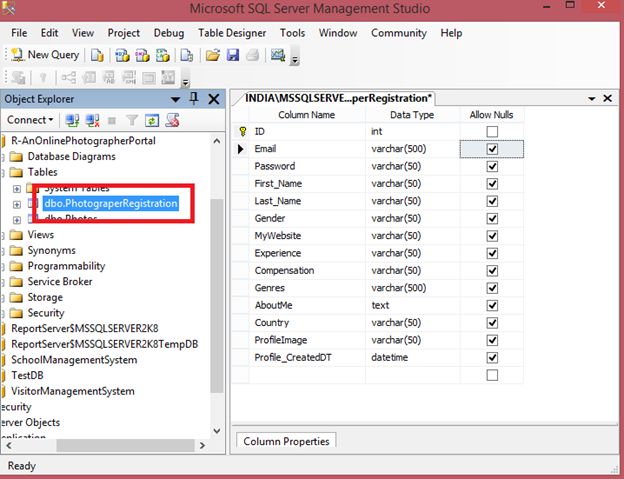Screen dimensions: 624x479
Task: Click the Stop icon in Object Explorer
Action: [x=112, y=120]
